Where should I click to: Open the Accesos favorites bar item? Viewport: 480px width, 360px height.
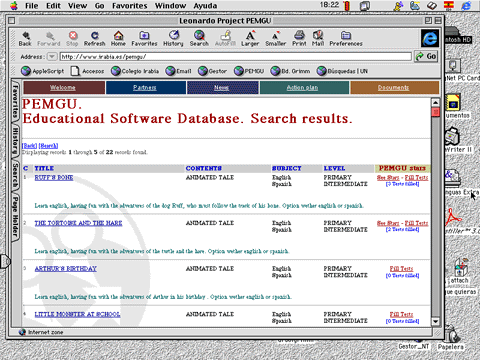coord(87,71)
